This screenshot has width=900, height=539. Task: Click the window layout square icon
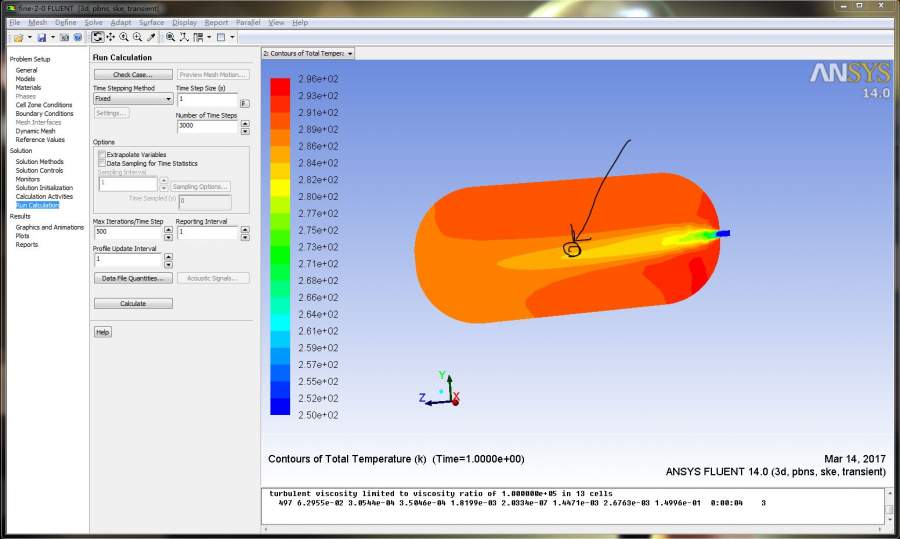pos(221,37)
